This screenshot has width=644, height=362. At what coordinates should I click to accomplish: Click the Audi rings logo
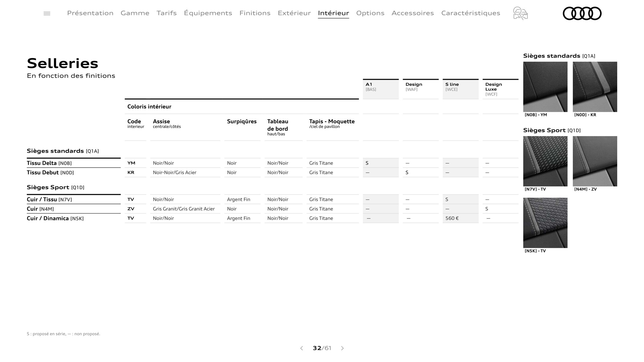(x=582, y=13)
